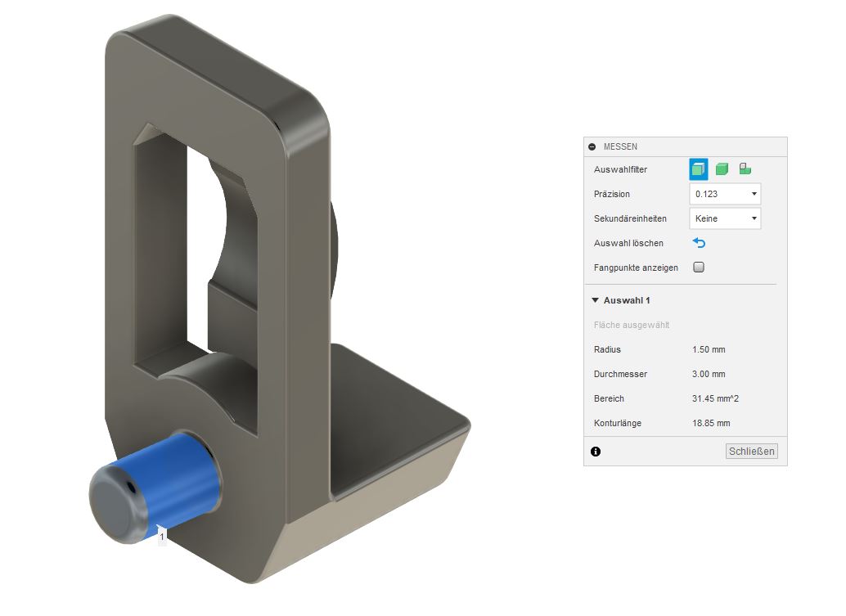Click the MESSEN panel title
The height and width of the screenshot is (616, 846).
click(x=620, y=146)
